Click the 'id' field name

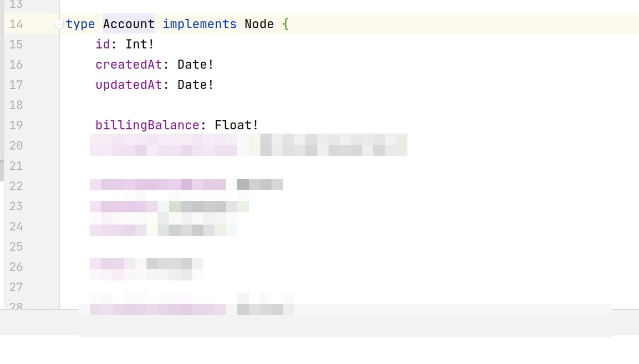[x=103, y=44]
